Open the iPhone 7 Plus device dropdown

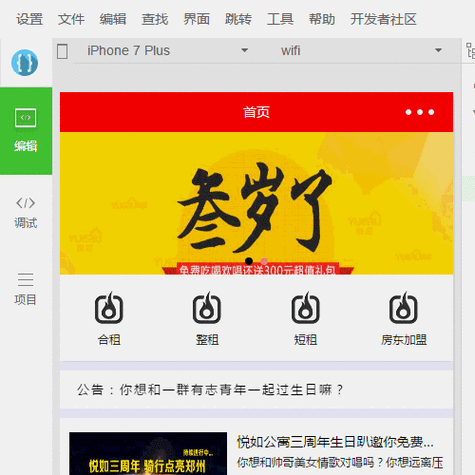click(168, 51)
